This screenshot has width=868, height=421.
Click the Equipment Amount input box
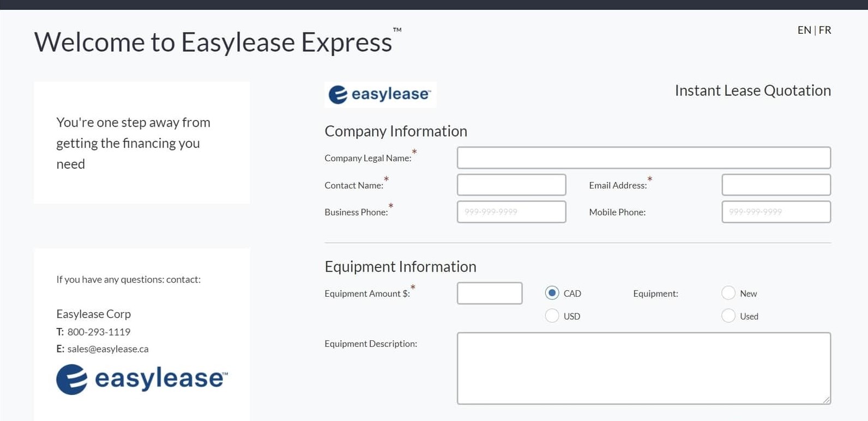(x=489, y=293)
